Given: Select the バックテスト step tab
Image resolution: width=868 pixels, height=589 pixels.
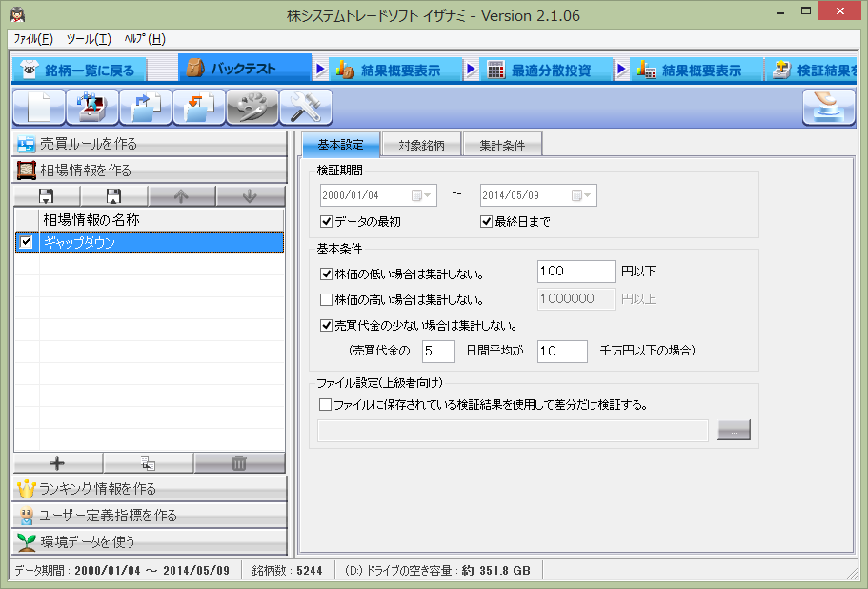Looking at the screenshot, I should coord(245,68).
